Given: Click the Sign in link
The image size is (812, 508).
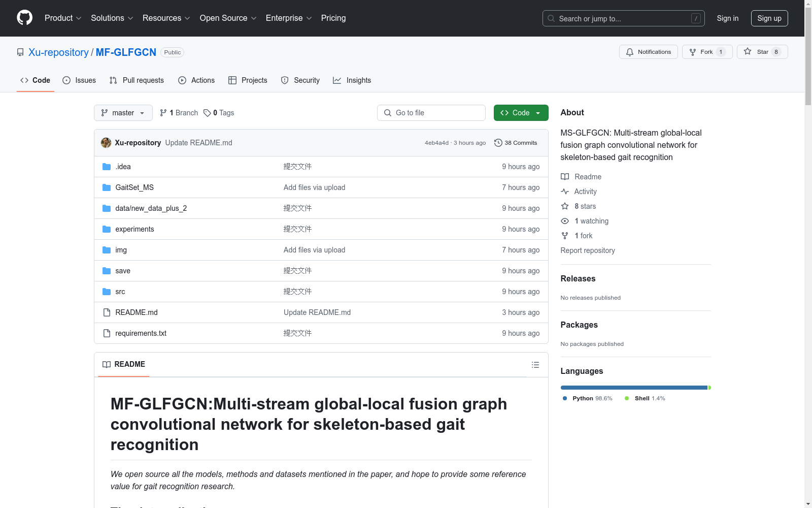Looking at the screenshot, I should (728, 18).
